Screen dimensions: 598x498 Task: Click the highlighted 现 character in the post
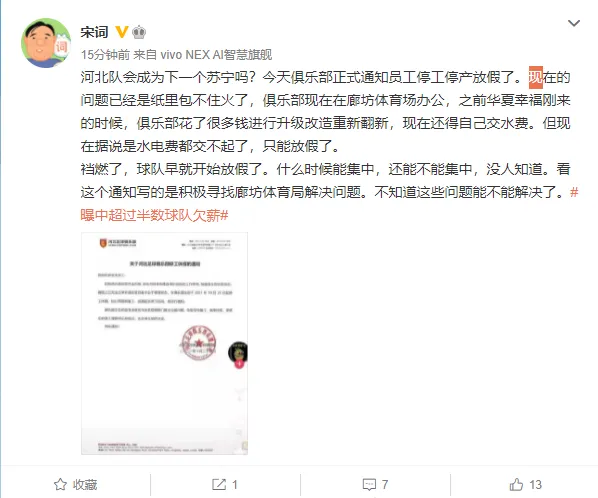pyautogui.click(x=535, y=77)
